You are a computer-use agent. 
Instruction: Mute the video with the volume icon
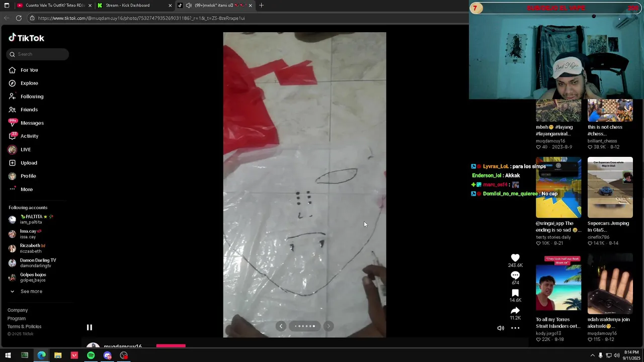click(x=501, y=328)
